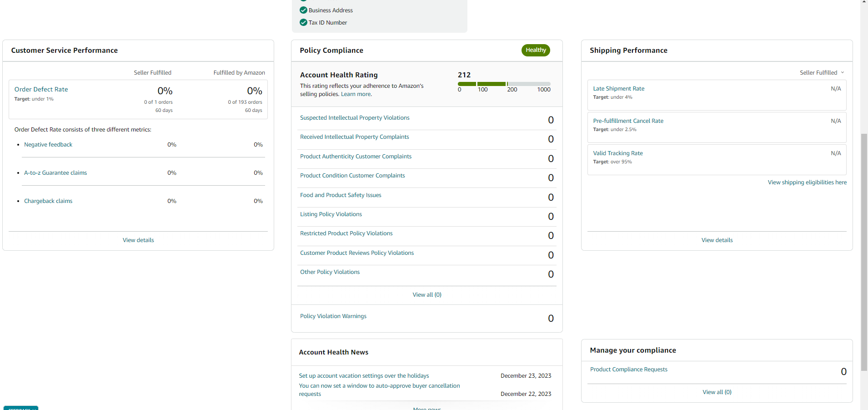
Task: Open Product Compliance Requests link
Action: (629, 370)
